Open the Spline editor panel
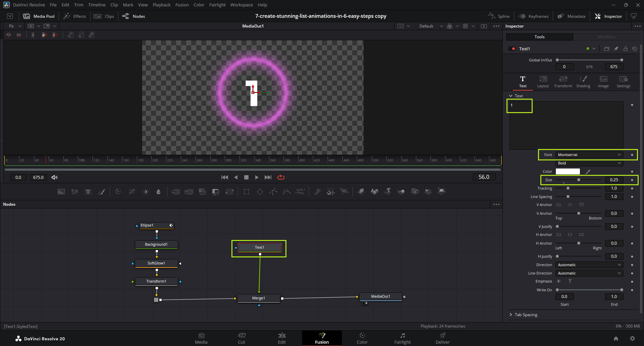Viewport: 644px width, 346px height. click(499, 16)
